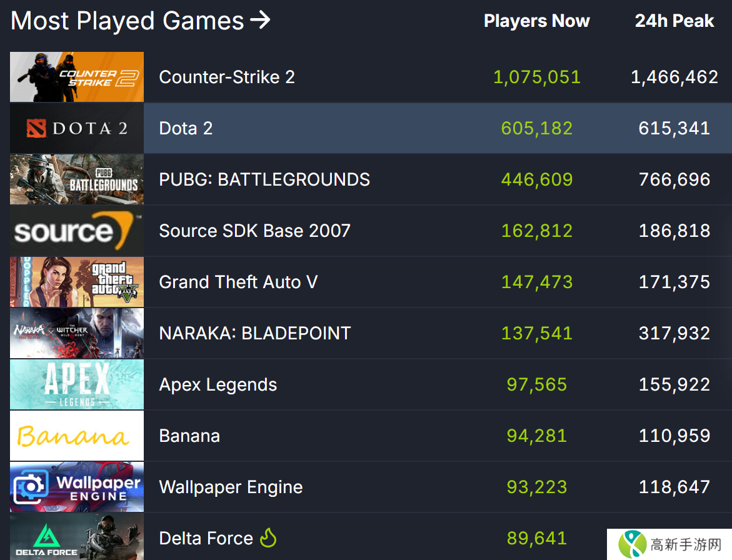Select the NARAKA: BLADEPOINT banner image
The image size is (732, 560).
tap(77, 333)
